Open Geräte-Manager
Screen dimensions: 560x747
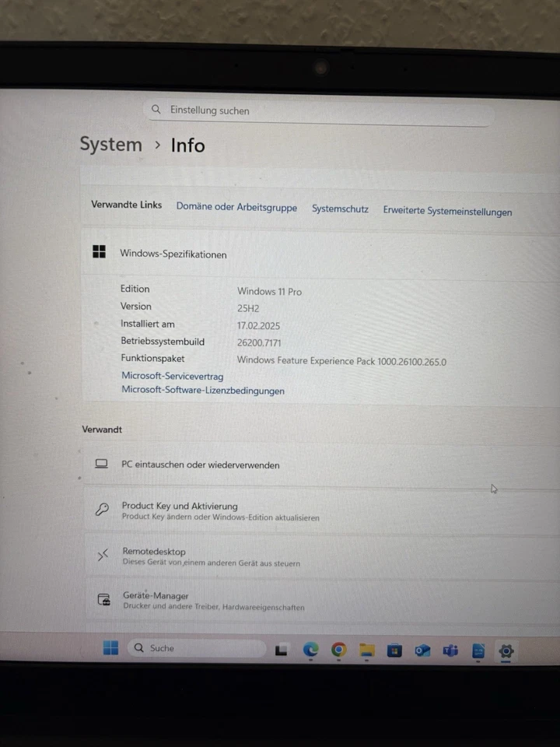[323, 600]
